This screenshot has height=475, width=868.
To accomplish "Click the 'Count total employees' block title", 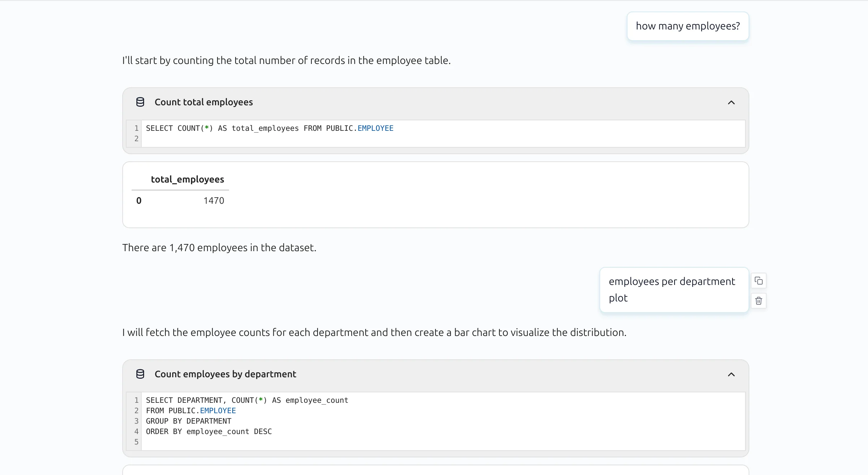I will pos(204,102).
